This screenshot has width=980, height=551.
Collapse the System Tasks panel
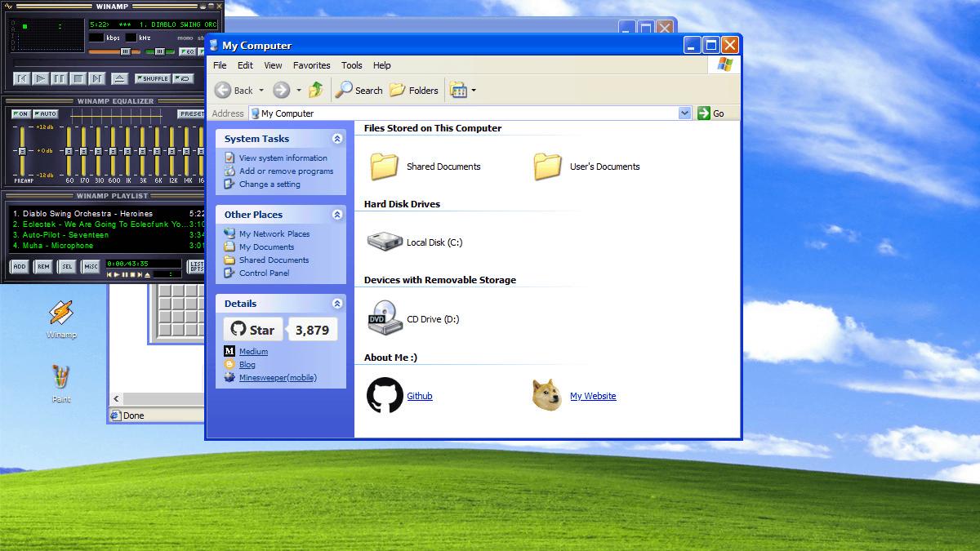pyautogui.click(x=337, y=139)
